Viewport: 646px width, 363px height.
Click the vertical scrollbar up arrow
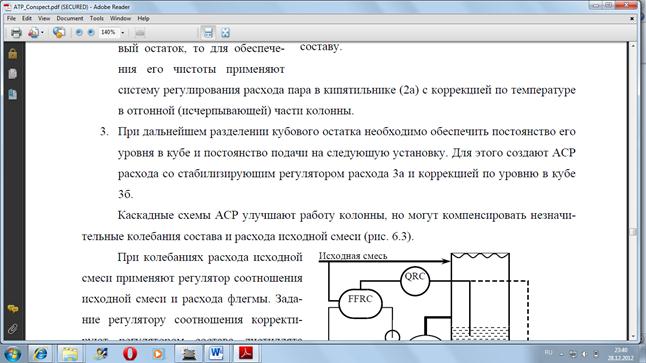point(634,46)
